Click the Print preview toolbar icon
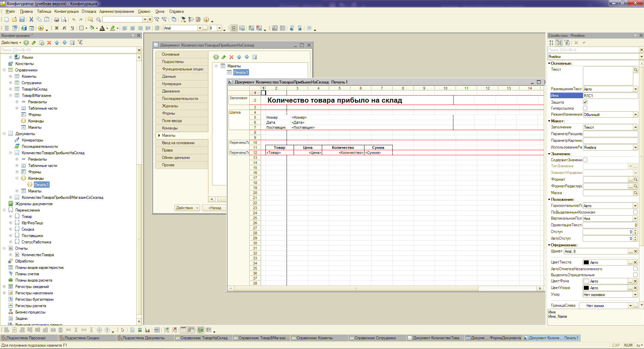 (64, 19)
